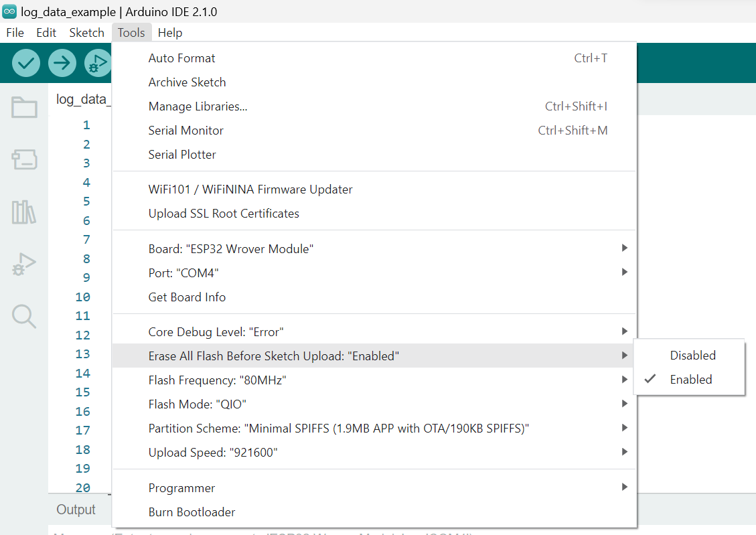Open the Edit menu
This screenshot has width=756, height=535.
click(46, 33)
